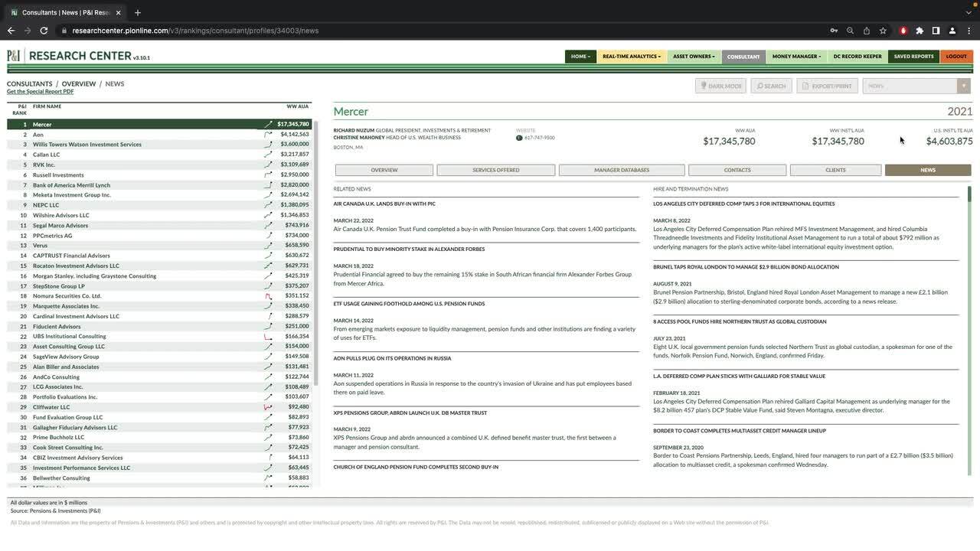Image resolution: width=980 pixels, height=551 pixels.
Task: Open the Extensions puzzle piece menu
Action: point(920,31)
